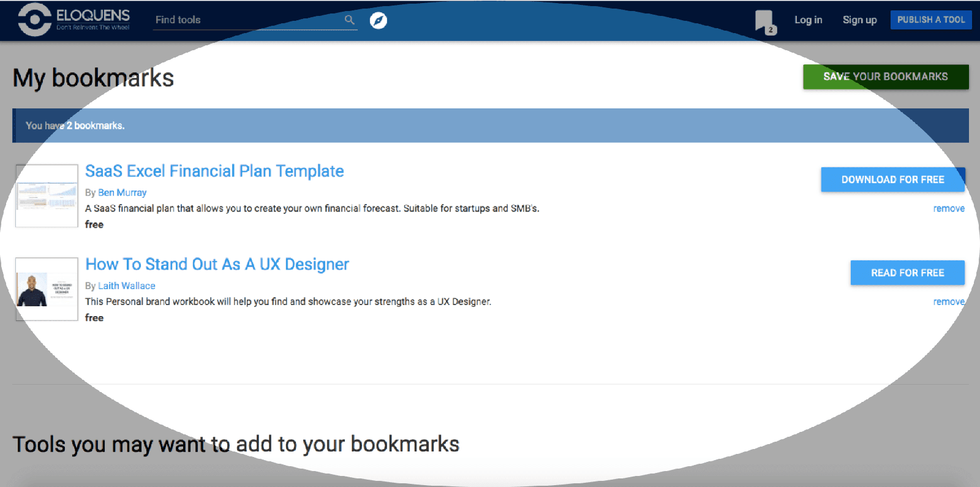Open the Eloquens logo home link

[x=74, y=20]
